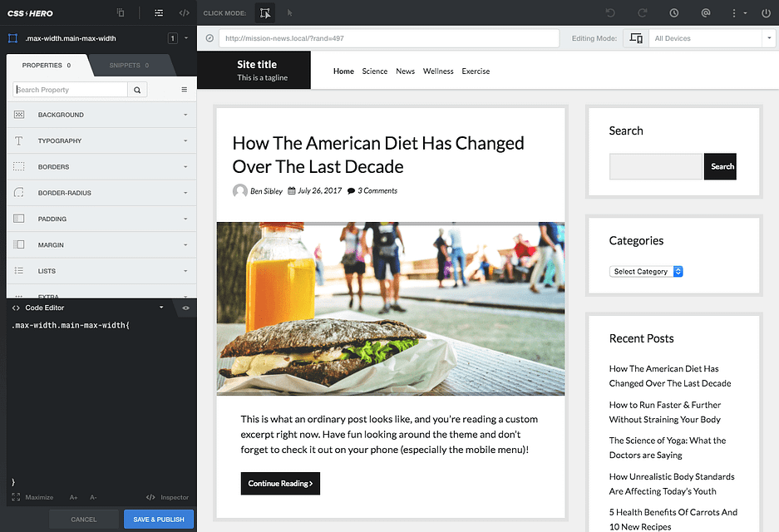Activate the element select click mode

point(265,13)
